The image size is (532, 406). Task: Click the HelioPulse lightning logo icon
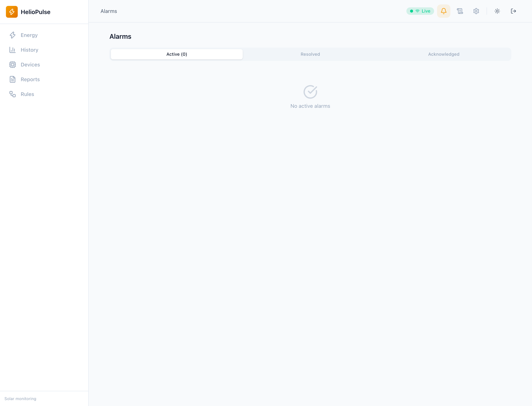(12, 12)
